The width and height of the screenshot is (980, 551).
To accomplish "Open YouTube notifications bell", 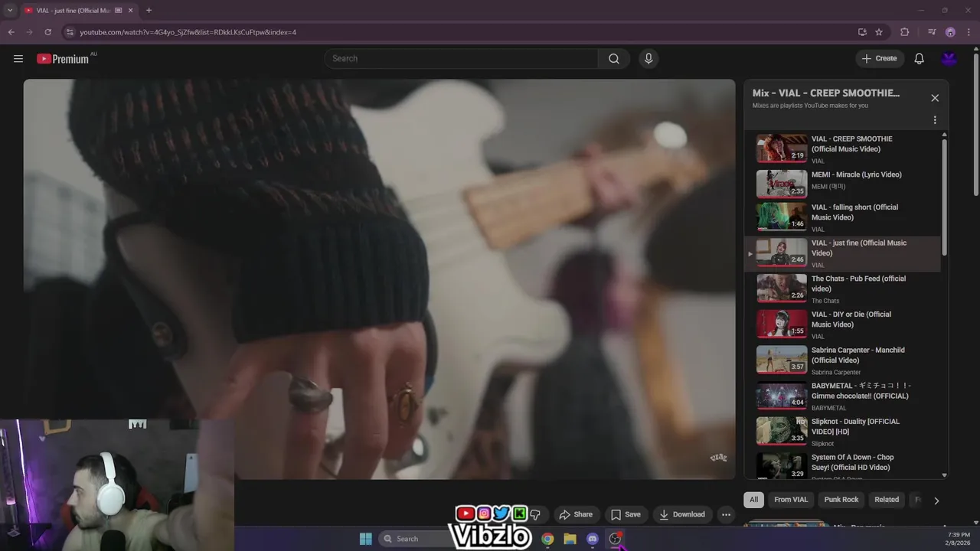I will pyautogui.click(x=920, y=58).
